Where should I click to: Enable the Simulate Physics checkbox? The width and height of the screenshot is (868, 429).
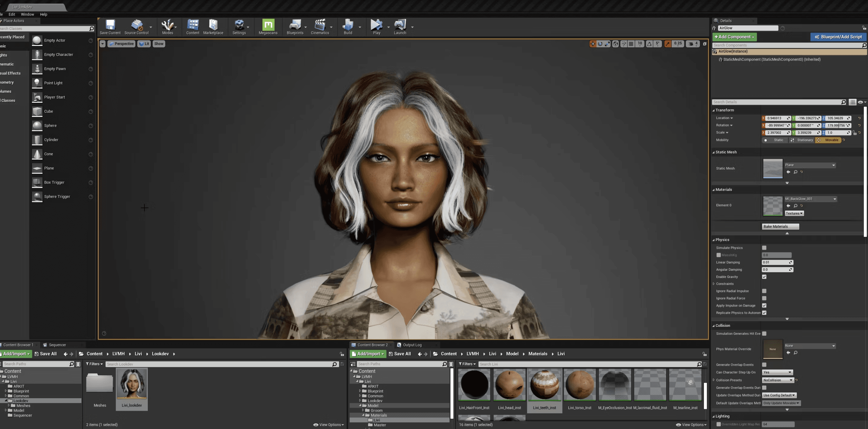764,248
